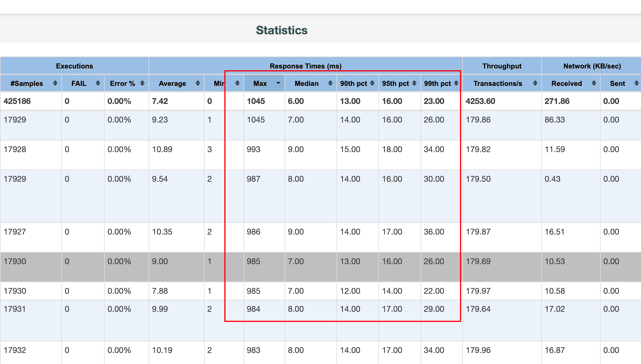Image resolution: width=641 pixels, height=364 pixels.
Task: Click the Throughput group header
Action: [x=502, y=66]
